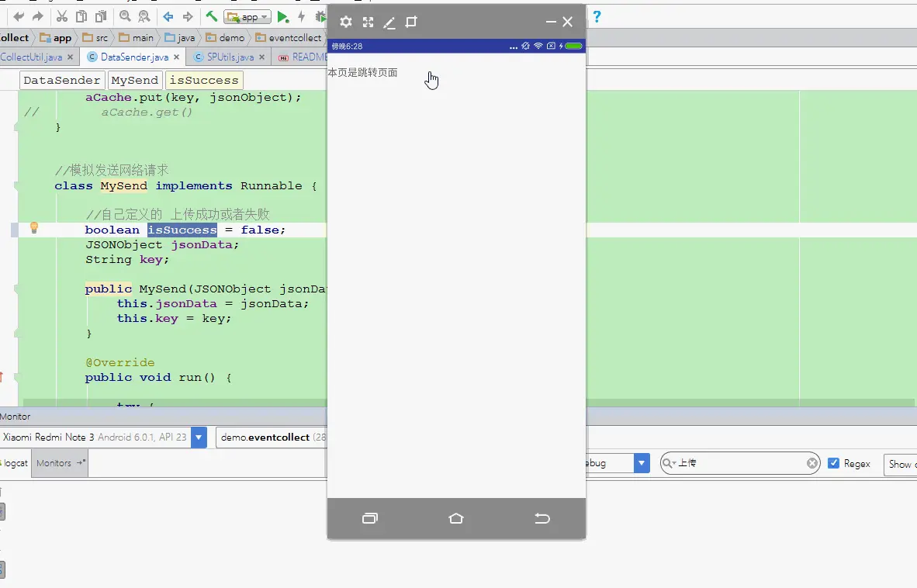This screenshot has height=588, width=917.
Task: Switch to the CollectUtil.java tab
Action: click(x=31, y=57)
